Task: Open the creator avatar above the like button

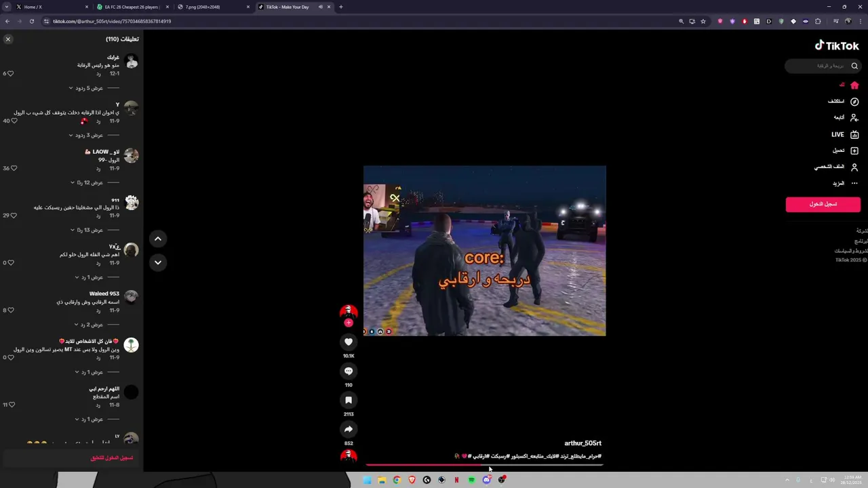Action: pyautogui.click(x=349, y=312)
